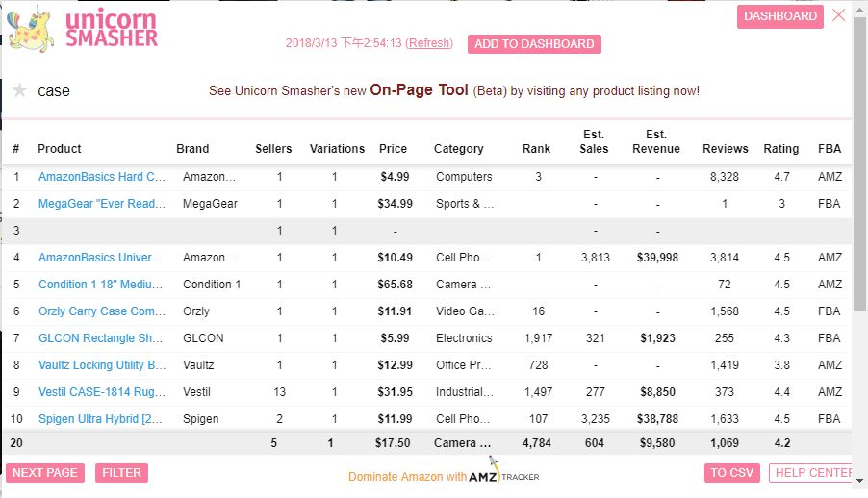The height and width of the screenshot is (498, 868).
Task: Open the Filter options
Action: 121,473
